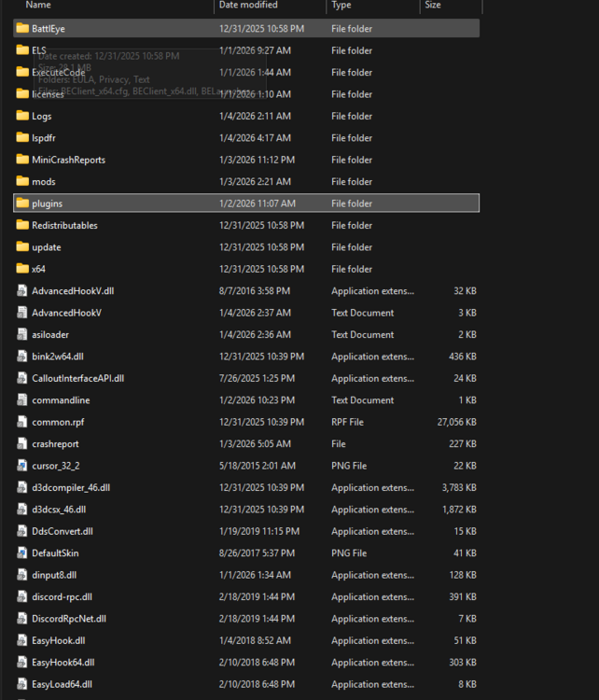Select the common.rpf file icon

point(21,422)
